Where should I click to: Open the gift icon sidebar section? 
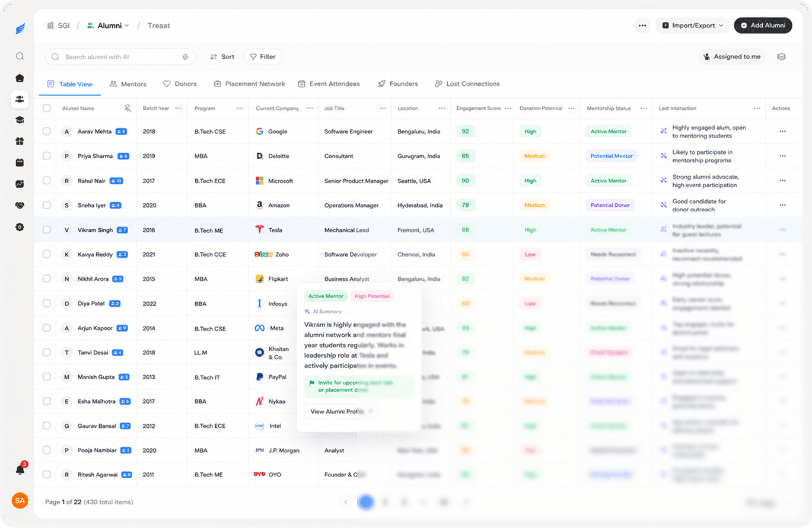[20, 142]
